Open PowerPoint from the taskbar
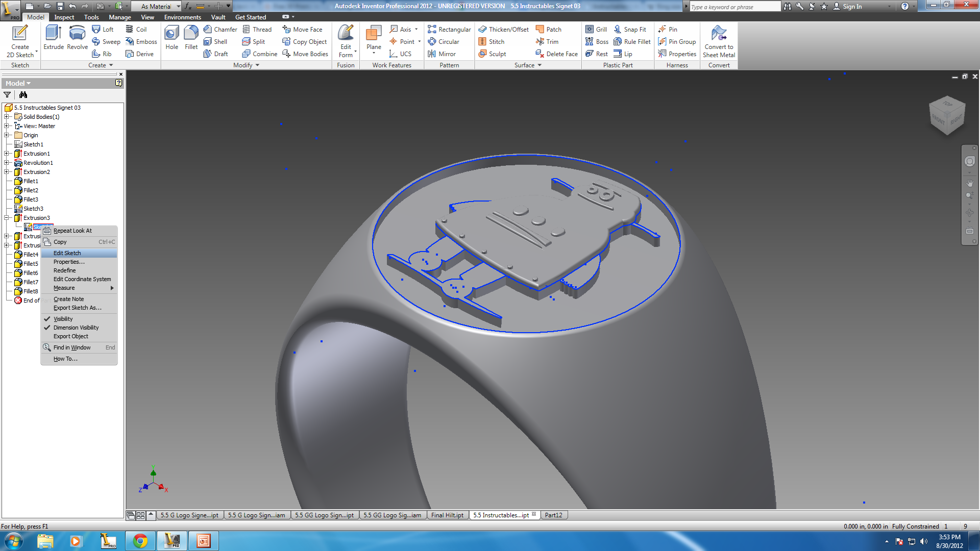The width and height of the screenshot is (980, 551). coord(204,541)
